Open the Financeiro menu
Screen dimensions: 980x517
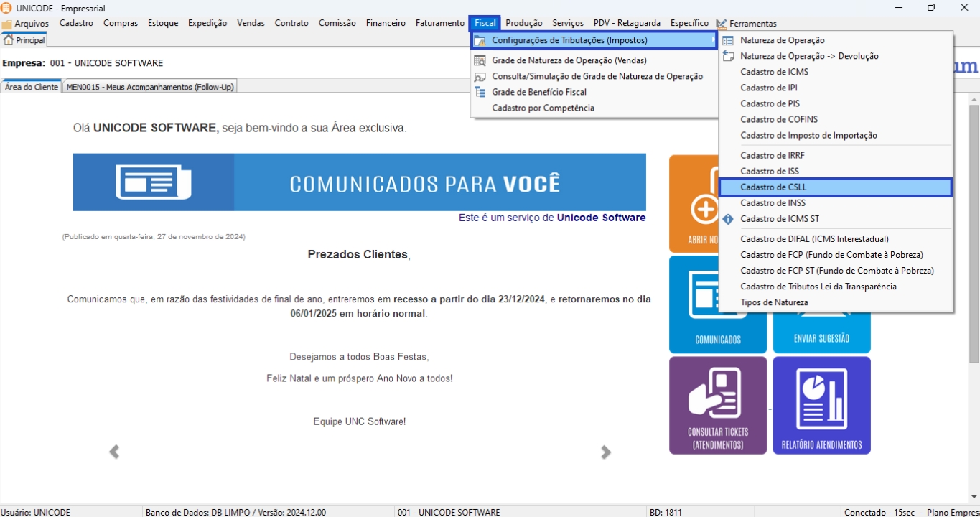[386, 23]
